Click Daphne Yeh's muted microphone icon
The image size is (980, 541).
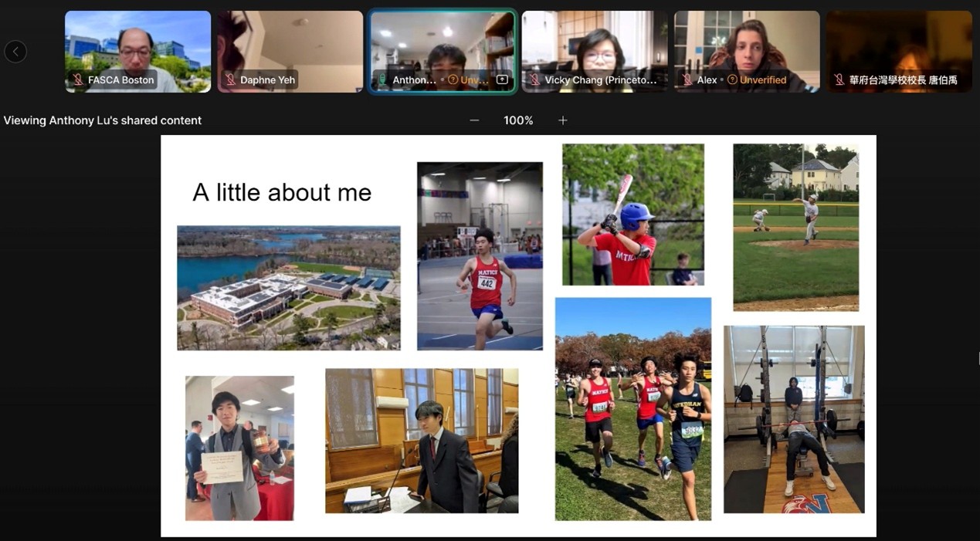[230, 80]
